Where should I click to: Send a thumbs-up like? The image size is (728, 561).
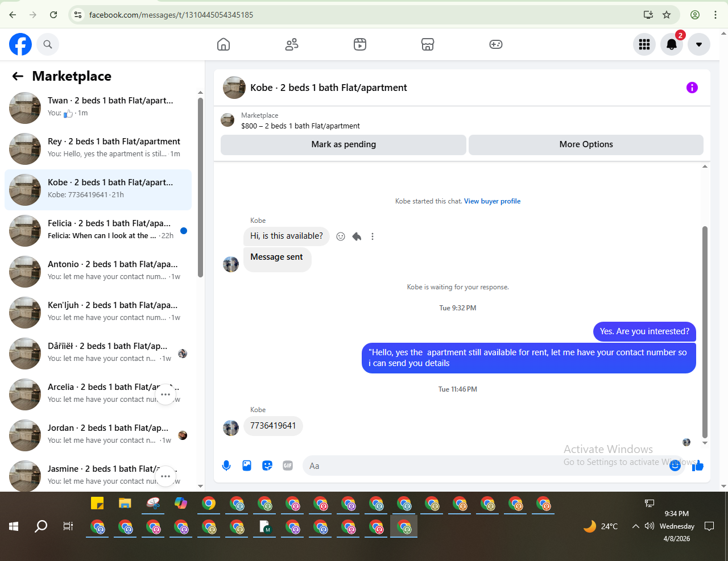pyautogui.click(x=698, y=466)
